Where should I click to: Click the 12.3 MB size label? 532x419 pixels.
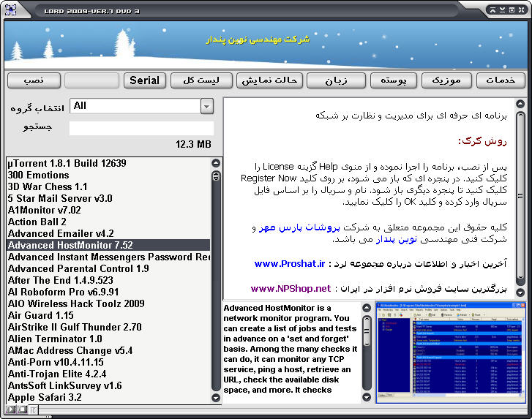(x=193, y=144)
